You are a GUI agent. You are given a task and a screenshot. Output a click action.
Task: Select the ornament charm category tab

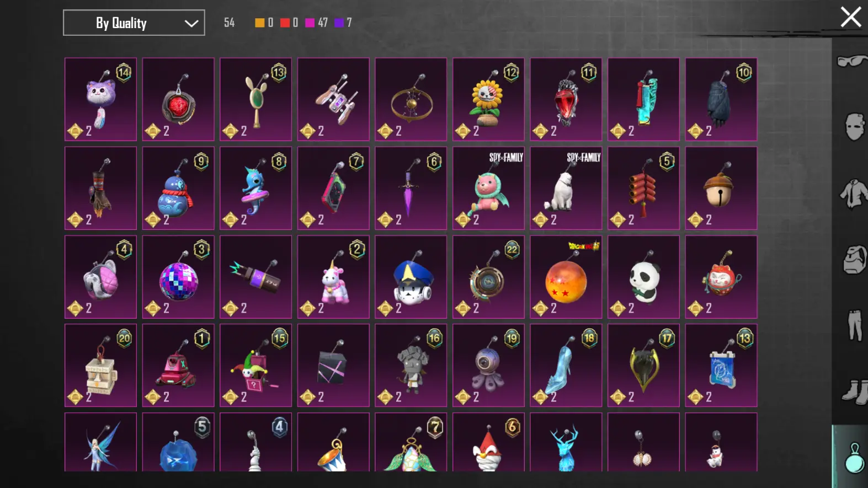pos(853,457)
